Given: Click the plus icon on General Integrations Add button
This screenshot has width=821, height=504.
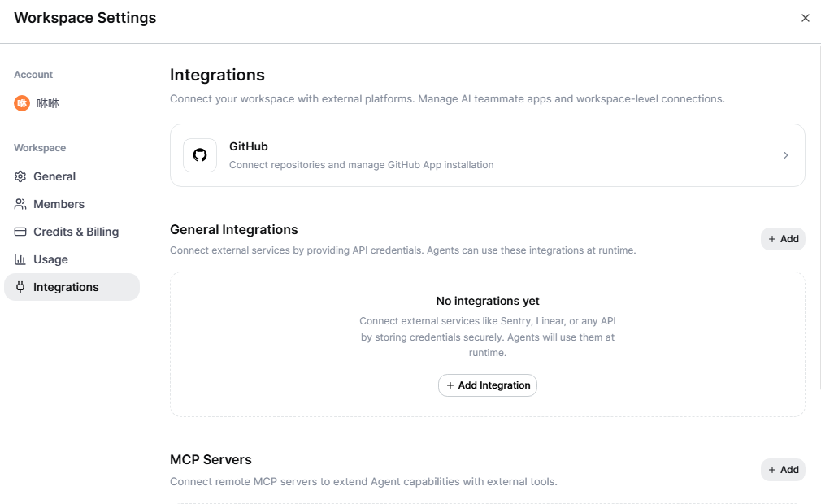Looking at the screenshot, I should [774, 239].
